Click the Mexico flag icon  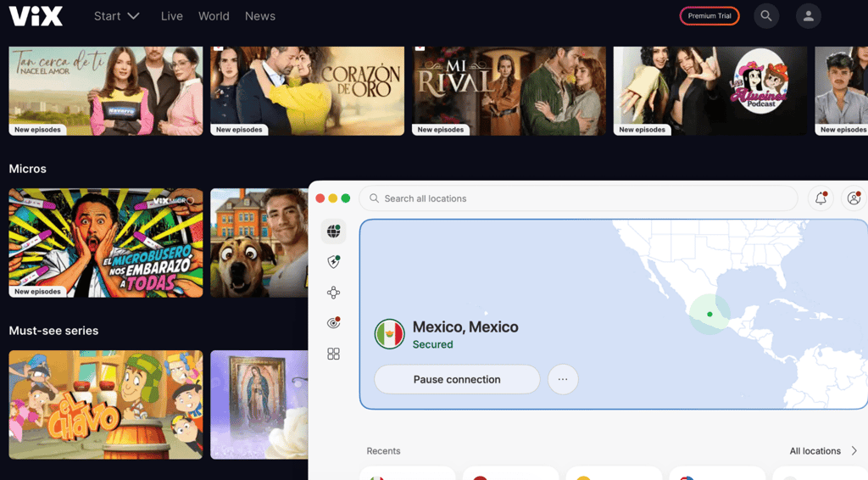coord(389,334)
